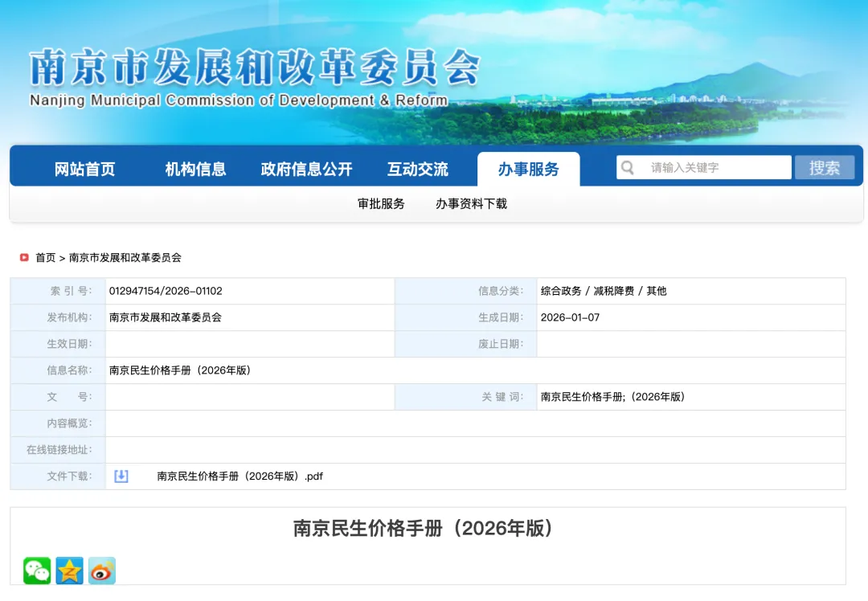Select the 办事服务 nav tab

pos(529,169)
